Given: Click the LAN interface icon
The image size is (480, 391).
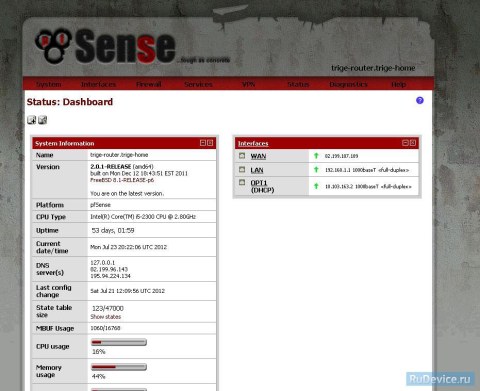Looking at the screenshot, I should [242, 169].
